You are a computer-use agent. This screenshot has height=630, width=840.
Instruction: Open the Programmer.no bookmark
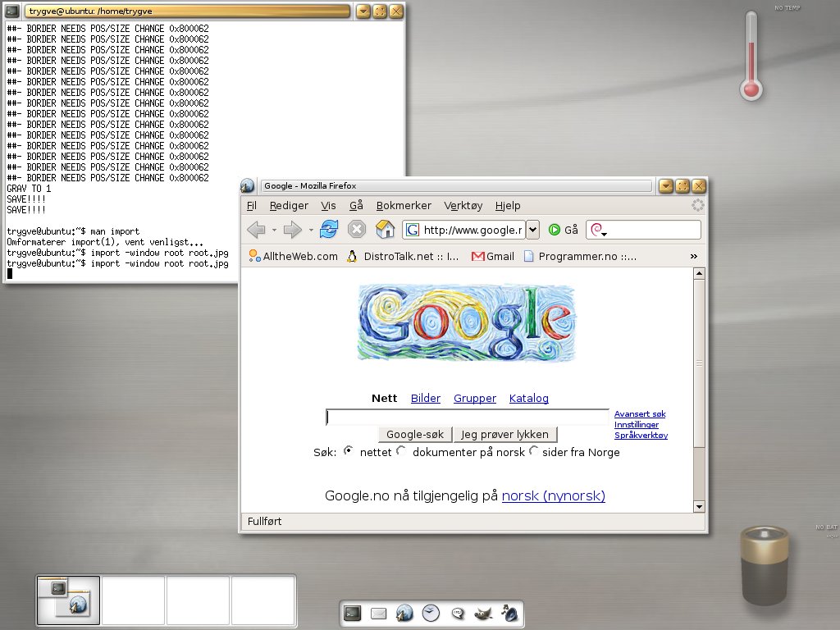pyautogui.click(x=580, y=257)
